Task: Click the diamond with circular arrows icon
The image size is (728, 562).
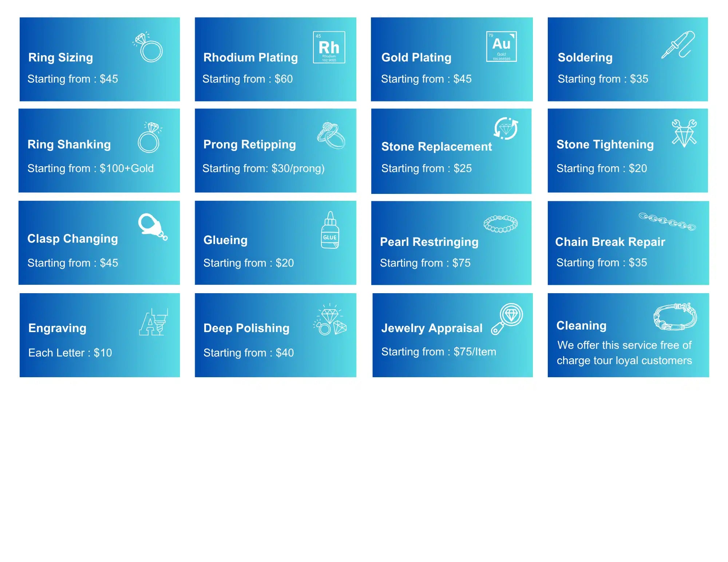Action: [x=506, y=128]
